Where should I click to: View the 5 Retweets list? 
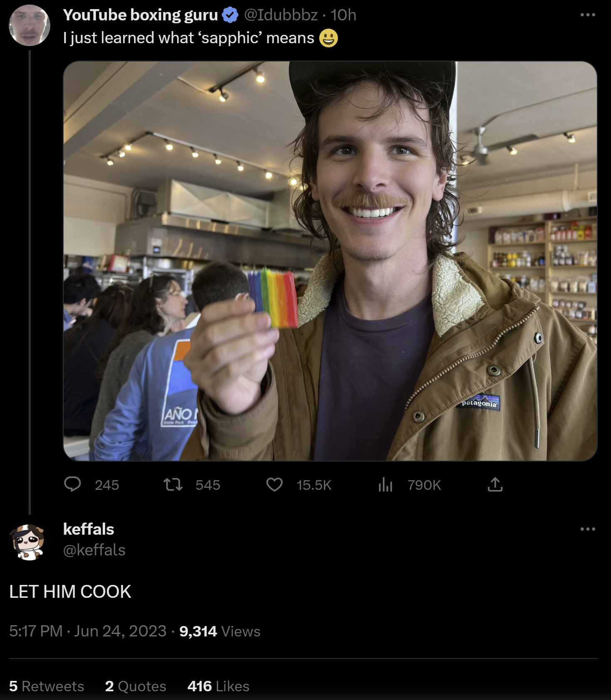point(47,686)
